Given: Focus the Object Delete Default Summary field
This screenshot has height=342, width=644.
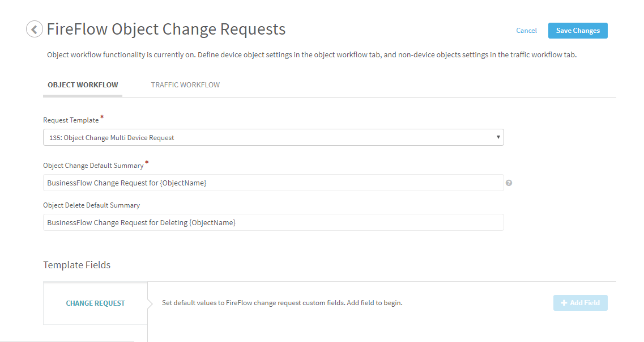Looking at the screenshot, I should (273, 223).
